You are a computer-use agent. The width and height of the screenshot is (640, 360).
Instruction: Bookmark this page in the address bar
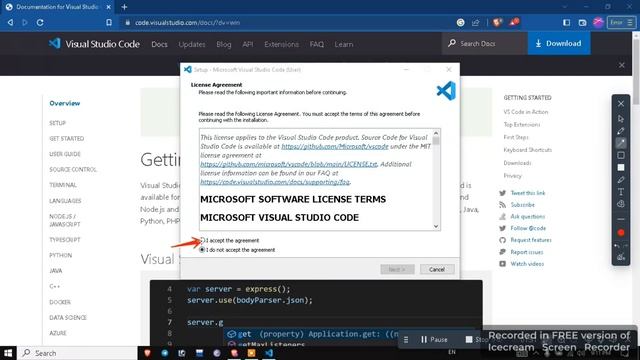tap(109, 22)
